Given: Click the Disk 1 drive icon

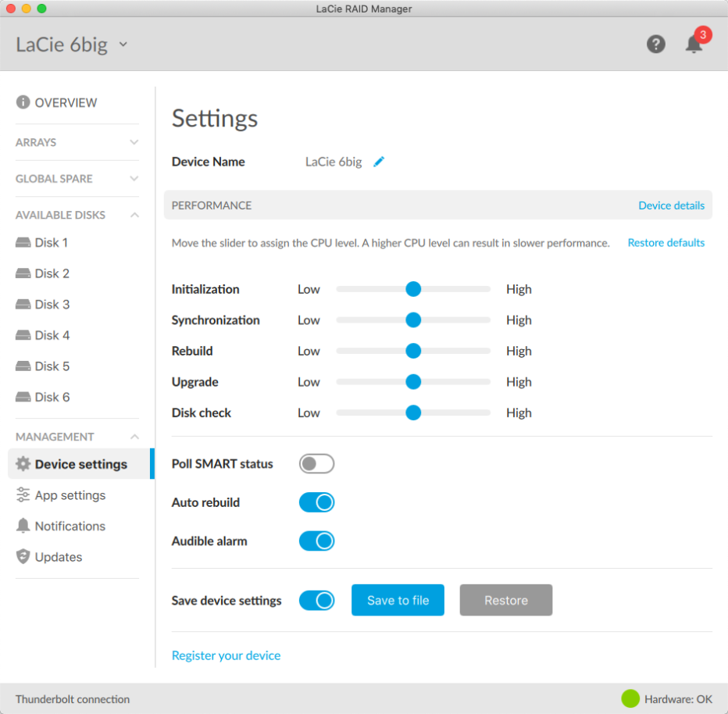Looking at the screenshot, I should (x=23, y=242).
